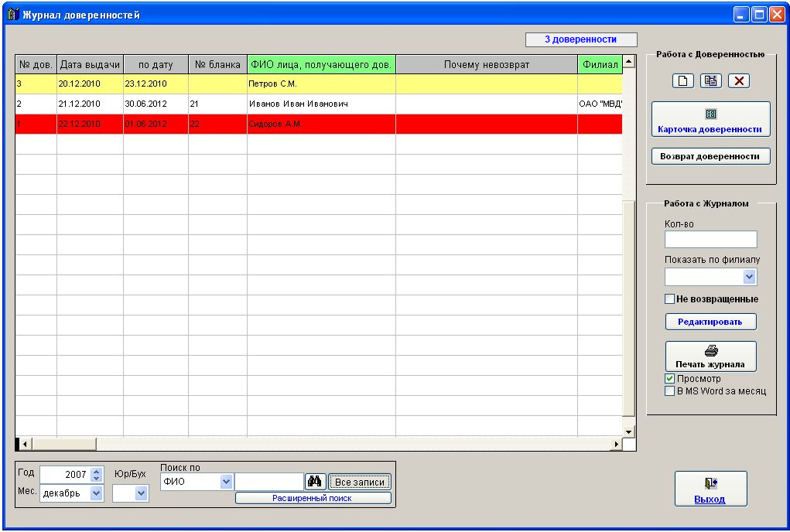Click ФИО лица, получающего дов. header
The image size is (790, 532).
[321, 64]
